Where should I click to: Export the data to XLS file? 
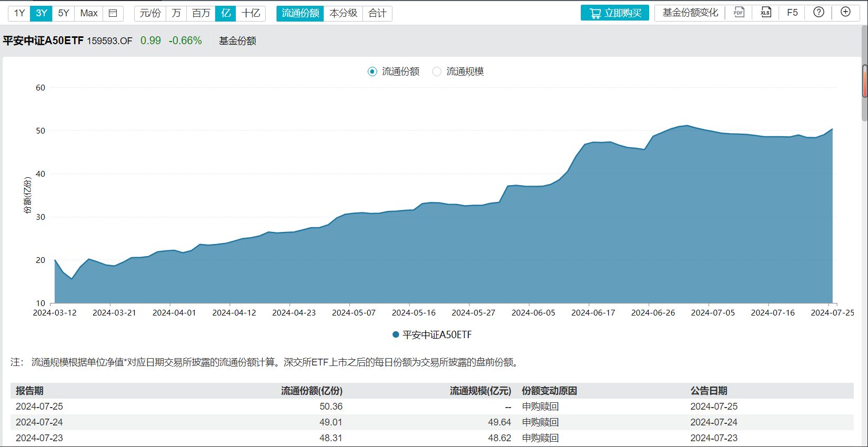[x=765, y=13]
